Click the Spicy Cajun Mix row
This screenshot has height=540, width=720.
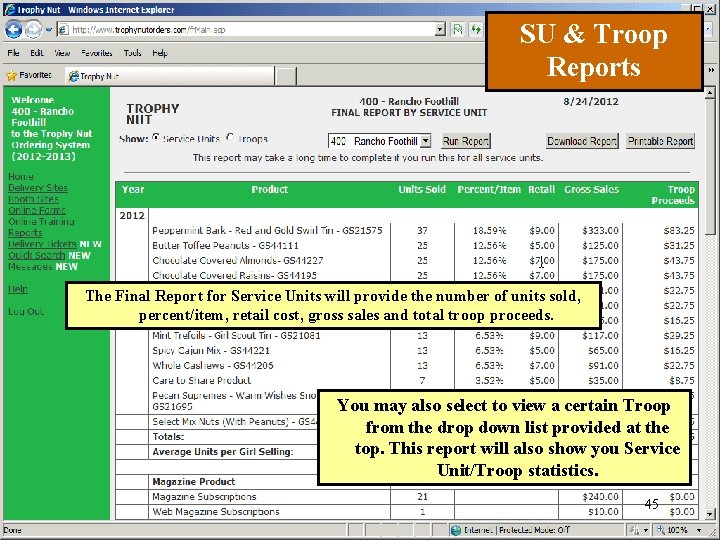pyautogui.click(x=407, y=351)
